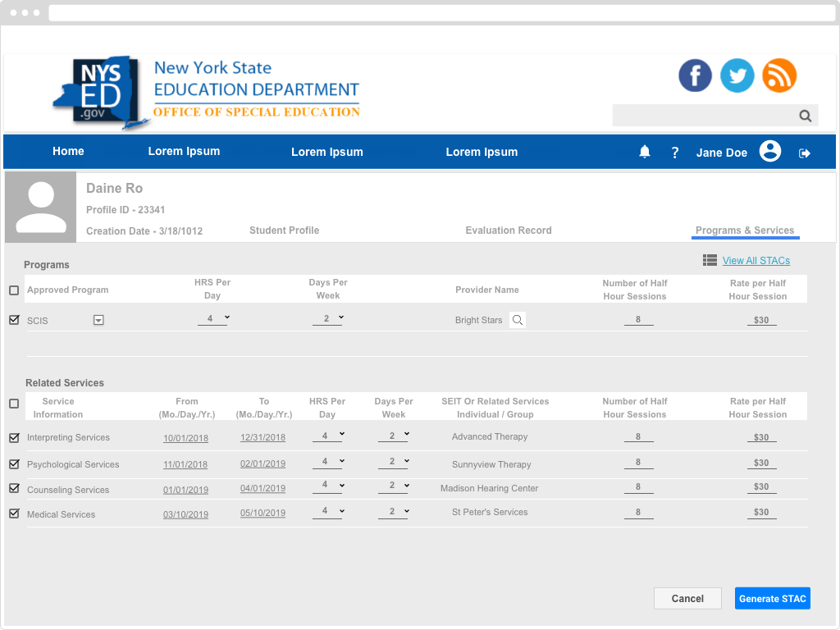Click the search magnifier icon in header

[x=806, y=116]
